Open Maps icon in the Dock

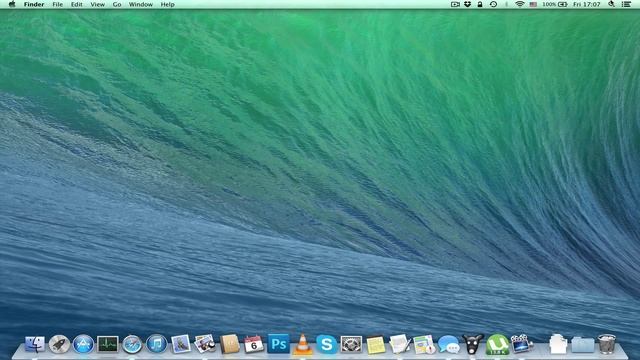pos(424,344)
